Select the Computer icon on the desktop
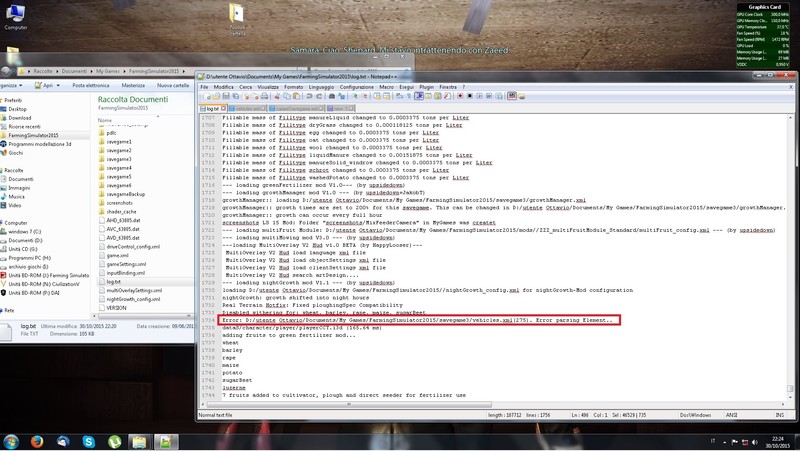The image size is (800, 451). coord(16,16)
